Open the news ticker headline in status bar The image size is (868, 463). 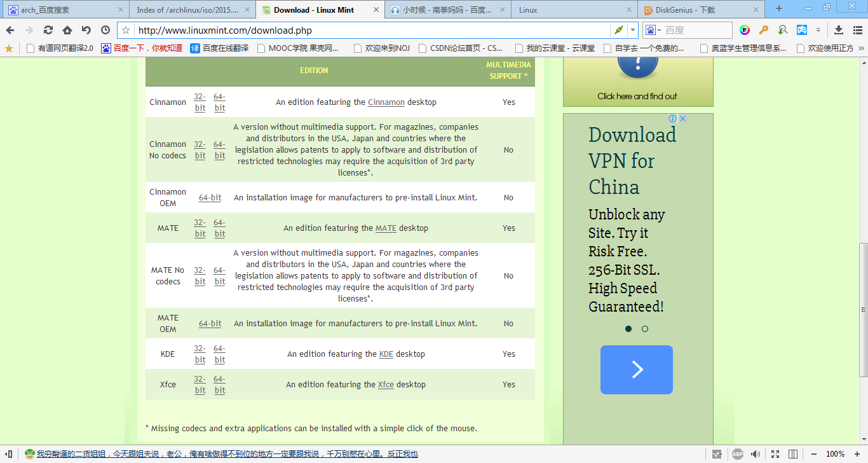tap(227, 454)
